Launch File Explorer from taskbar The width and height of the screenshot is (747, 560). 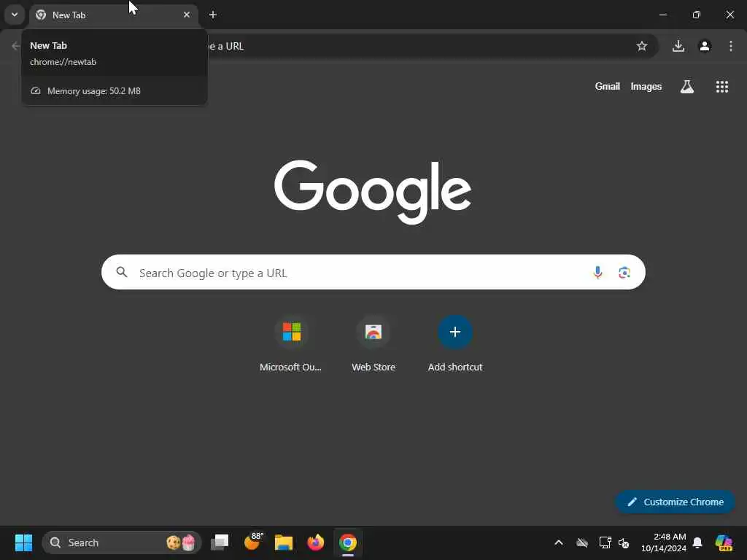[284, 542]
